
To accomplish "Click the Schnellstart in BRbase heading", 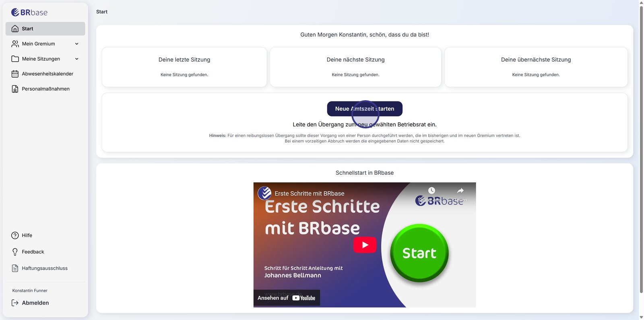I will pos(365,173).
